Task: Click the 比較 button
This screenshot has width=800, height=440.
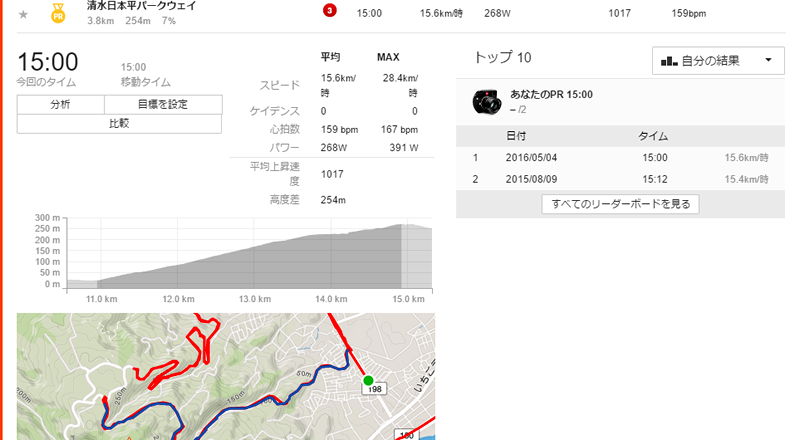Action: tap(119, 124)
